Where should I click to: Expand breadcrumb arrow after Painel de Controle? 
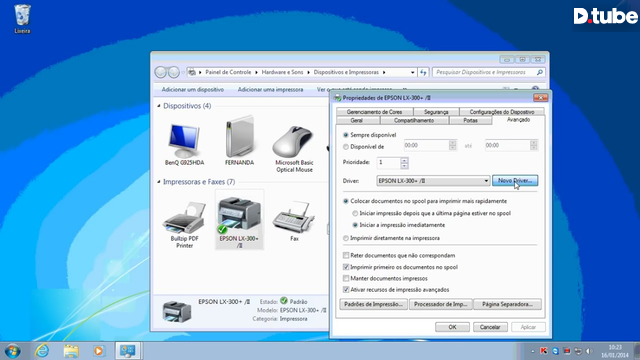(256, 72)
